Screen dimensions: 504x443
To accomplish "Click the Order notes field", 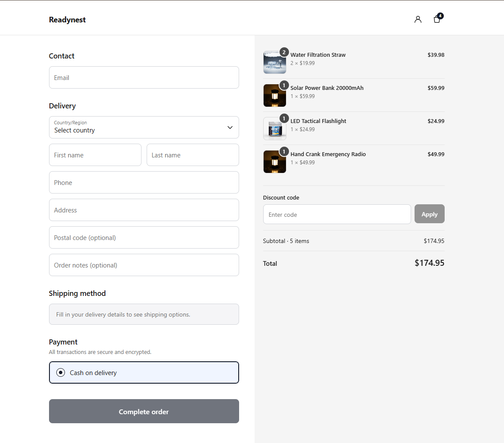I will coord(144,265).
